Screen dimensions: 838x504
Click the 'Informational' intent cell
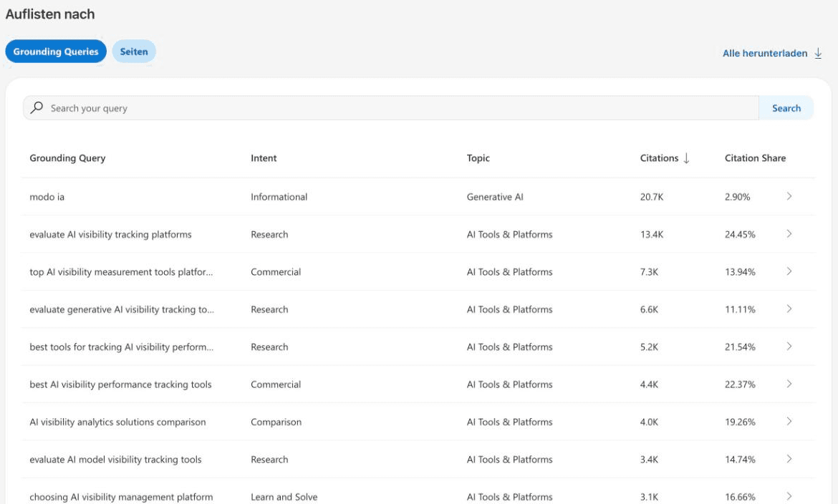tap(279, 197)
